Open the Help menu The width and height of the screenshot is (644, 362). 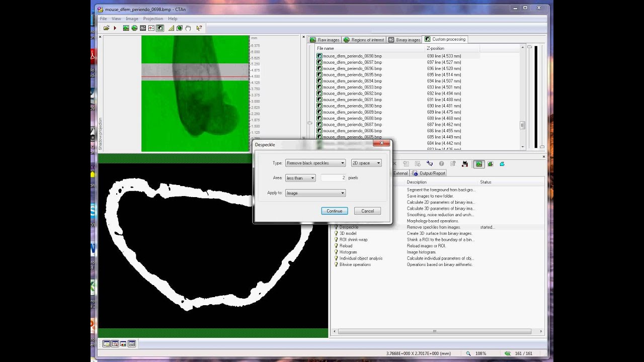173,19
